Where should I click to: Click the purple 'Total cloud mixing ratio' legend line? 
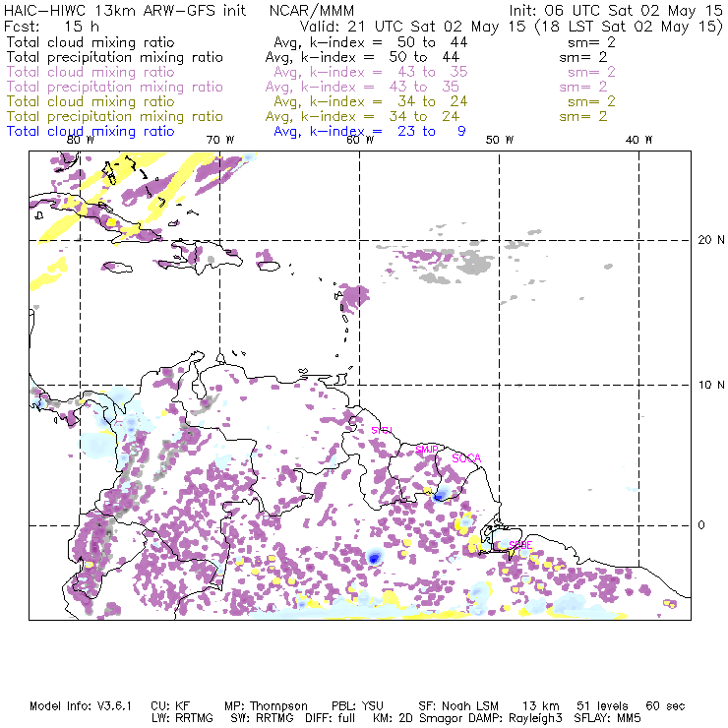click(x=91, y=72)
